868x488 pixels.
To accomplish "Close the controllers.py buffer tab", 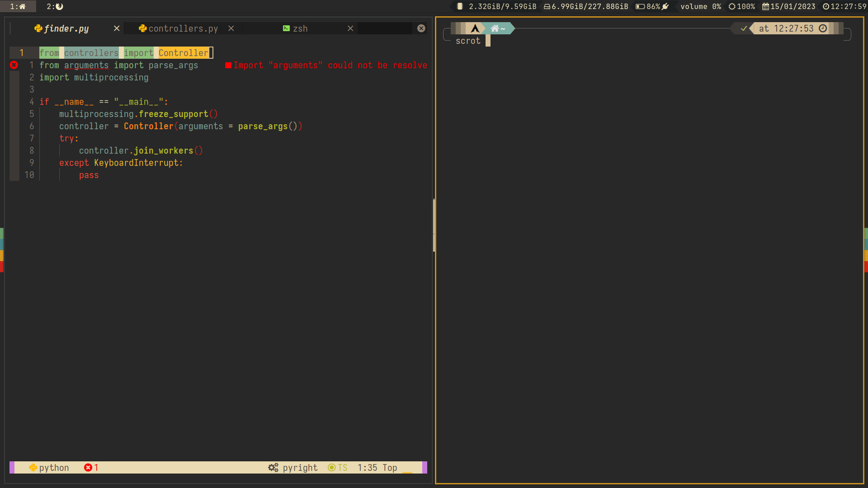I will [x=231, y=28].
